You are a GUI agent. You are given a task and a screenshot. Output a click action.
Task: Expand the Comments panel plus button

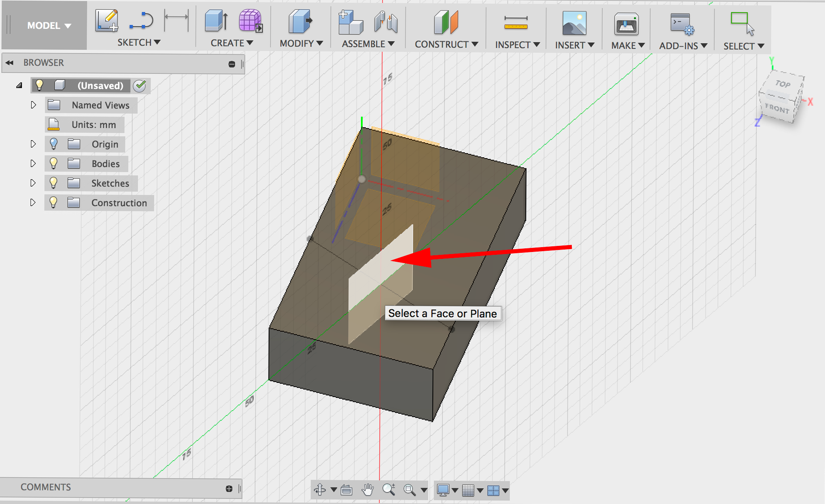tap(229, 488)
